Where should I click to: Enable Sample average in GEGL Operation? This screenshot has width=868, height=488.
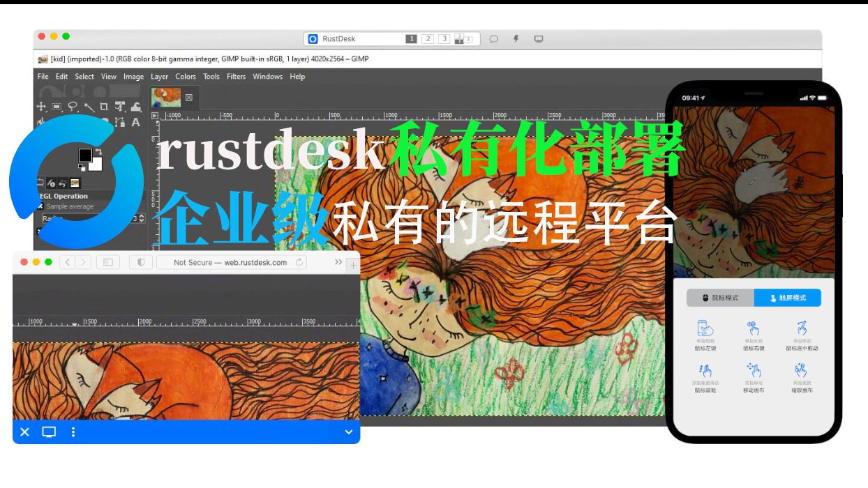[39, 206]
